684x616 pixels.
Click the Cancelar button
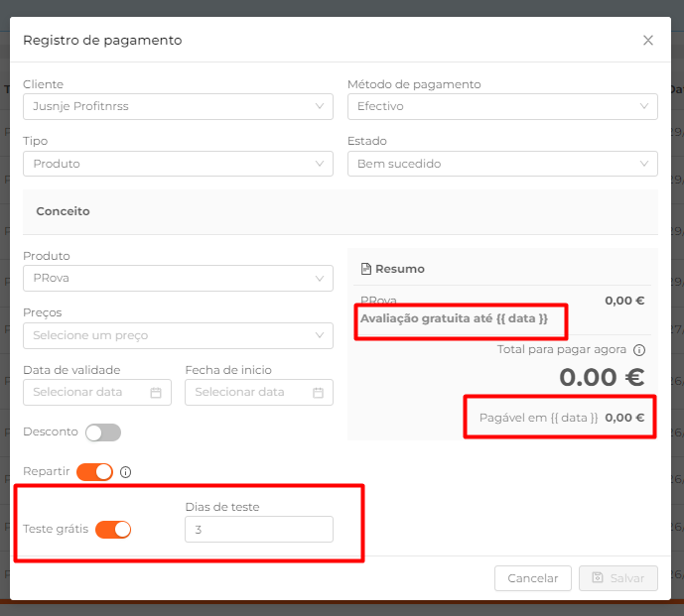click(x=533, y=578)
